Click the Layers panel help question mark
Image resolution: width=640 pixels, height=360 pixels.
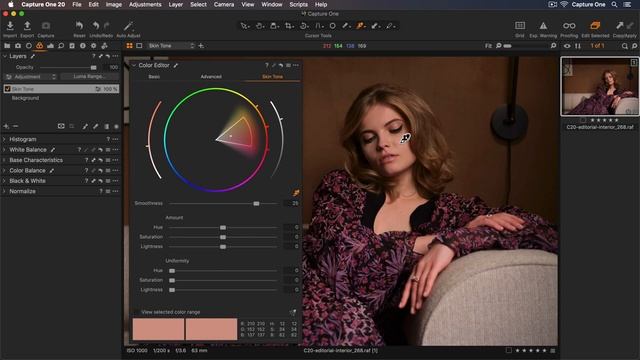(x=93, y=56)
